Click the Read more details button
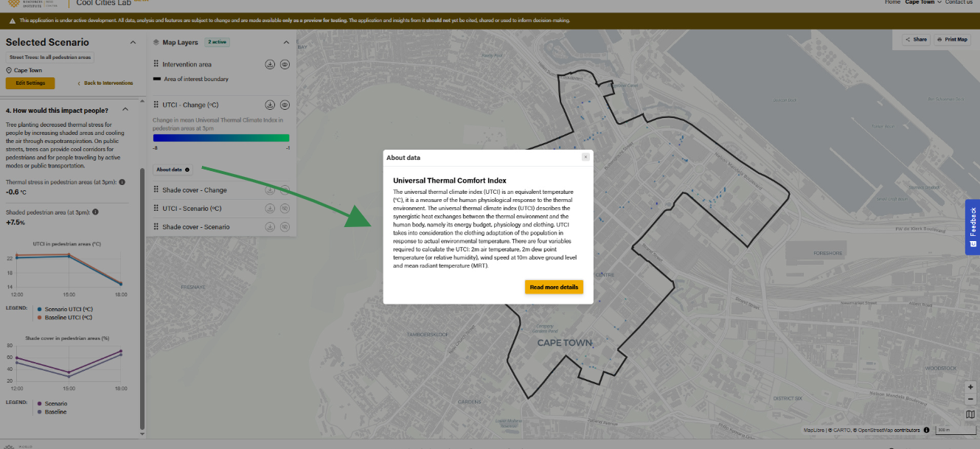 [x=554, y=287]
